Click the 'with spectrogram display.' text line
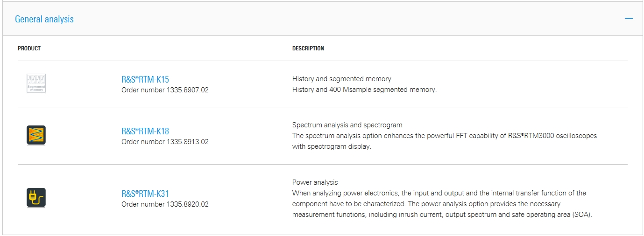This screenshot has width=644, height=236. (x=332, y=146)
